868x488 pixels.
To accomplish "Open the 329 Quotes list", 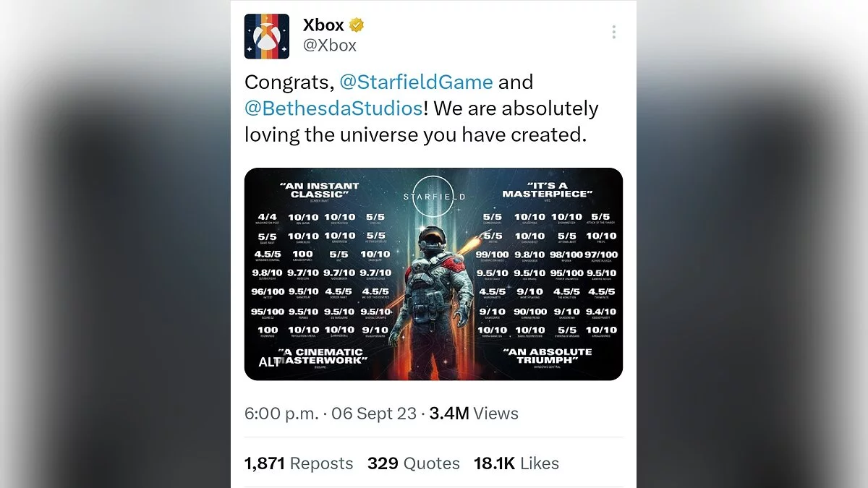I will coord(413,463).
